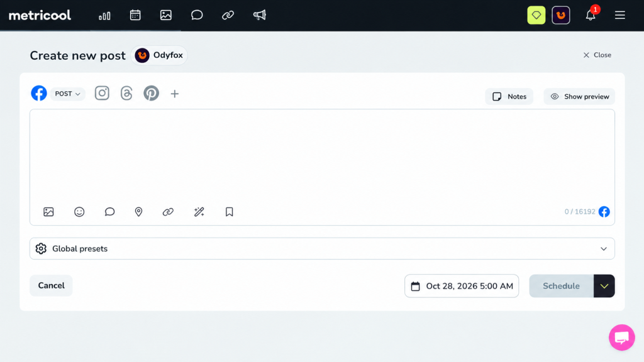Close the Create new post dialog
This screenshot has height=362, width=644.
[x=597, y=55]
